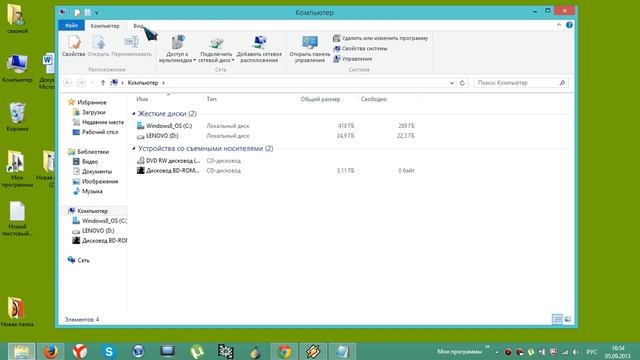Switch to the Вид ribbon tab

(138, 26)
